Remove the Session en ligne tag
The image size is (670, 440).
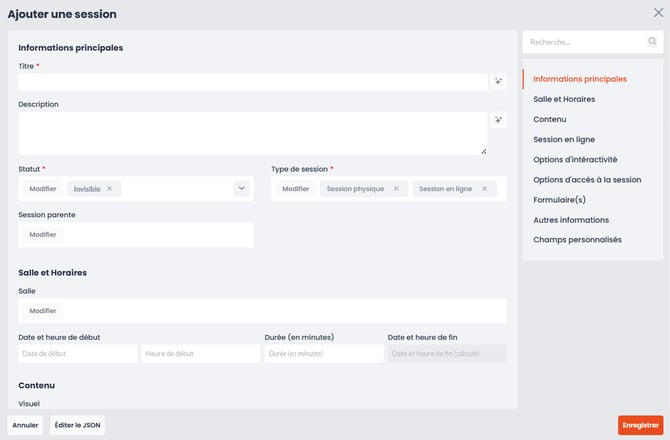[485, 188]
